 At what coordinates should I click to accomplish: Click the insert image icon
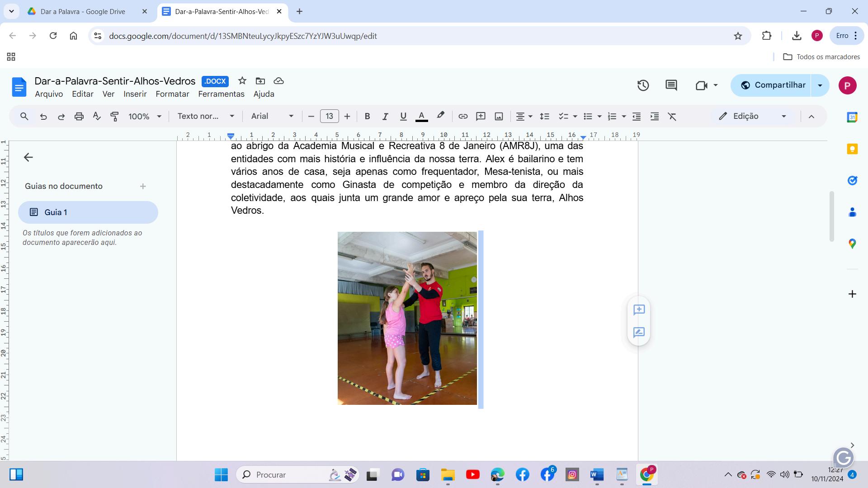click(x=499, y=117)
